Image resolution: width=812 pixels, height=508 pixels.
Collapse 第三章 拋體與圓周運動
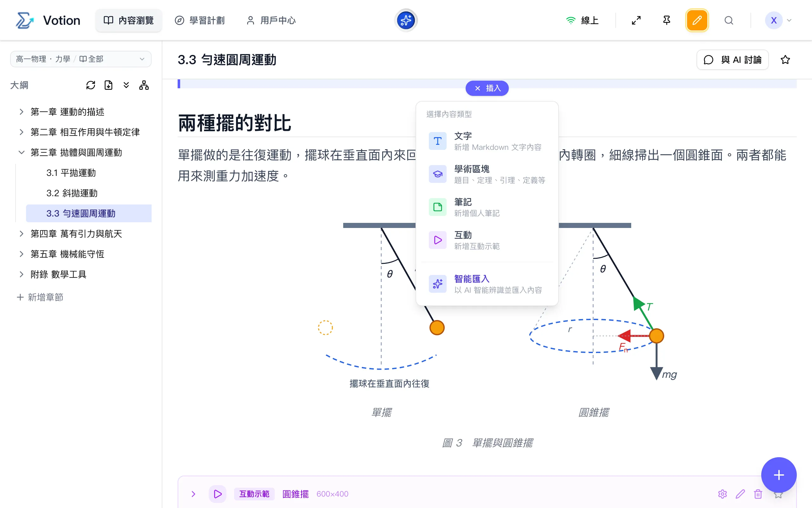click(22, 152)
